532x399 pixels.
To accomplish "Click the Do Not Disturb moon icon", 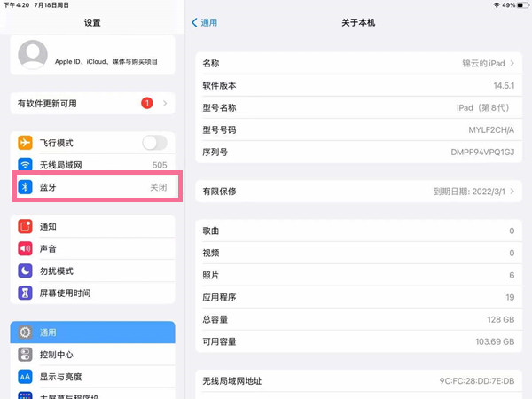I will point(25,270).
